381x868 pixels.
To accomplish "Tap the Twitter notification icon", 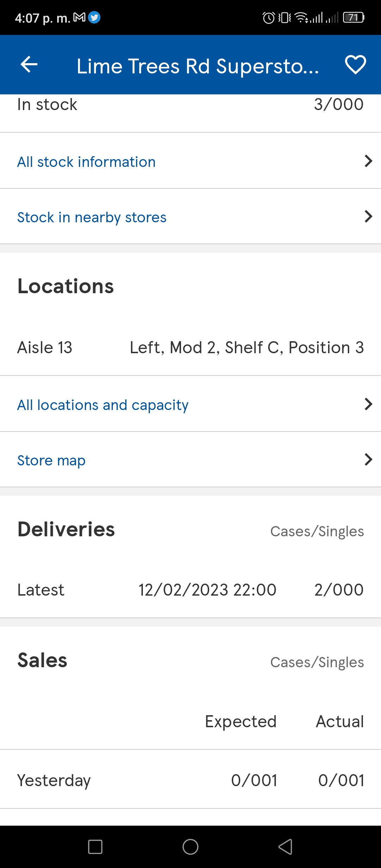I will pyautogui.click(x=94, y=17).
